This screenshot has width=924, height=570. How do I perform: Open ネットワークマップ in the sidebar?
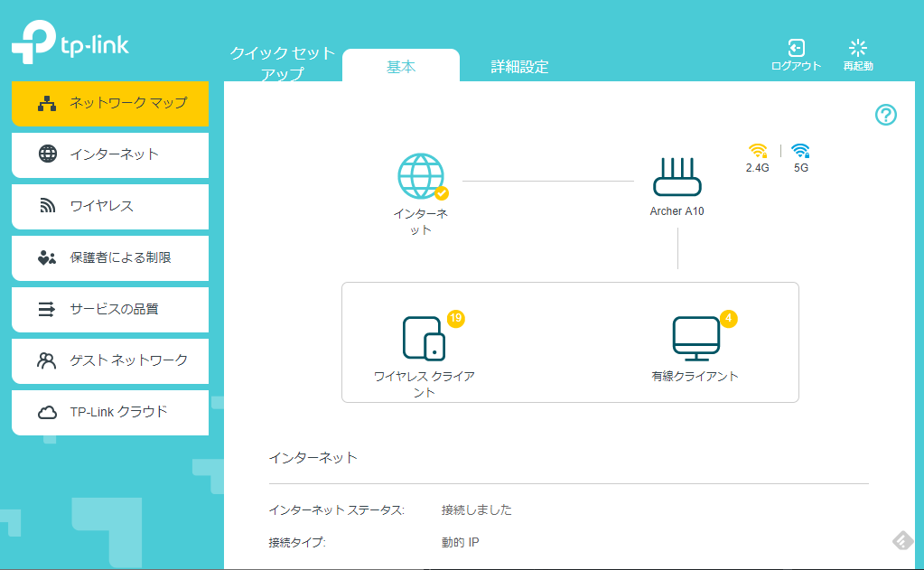pyautogui.click(x=110, y=103)
